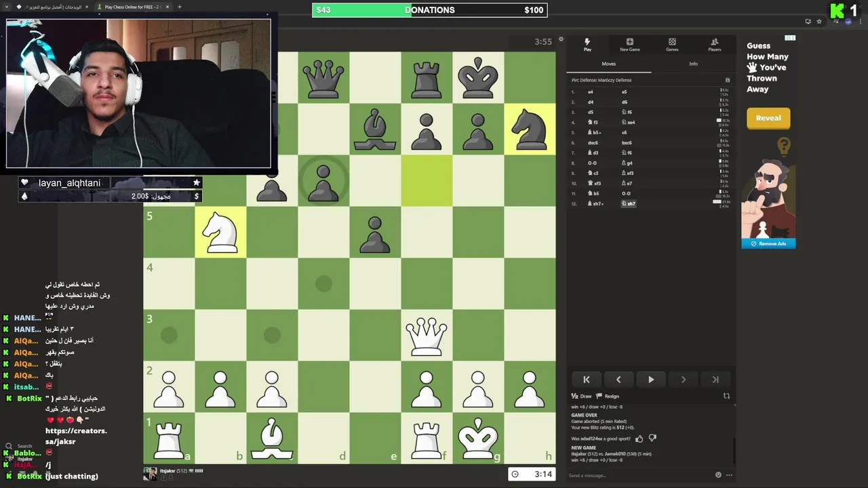Screen dimensions: 868x488
Task: Click the black bishop on e7
Action: (375, 129)
